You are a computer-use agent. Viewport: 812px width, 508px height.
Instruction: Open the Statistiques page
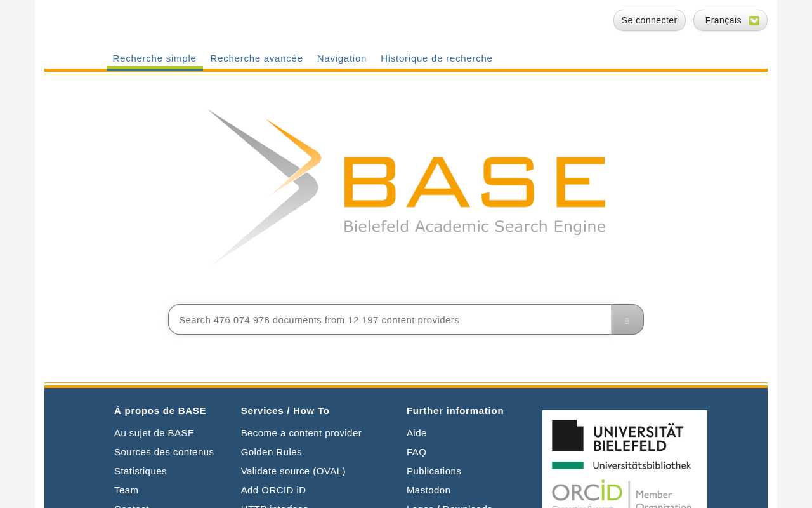coord(140,471)
